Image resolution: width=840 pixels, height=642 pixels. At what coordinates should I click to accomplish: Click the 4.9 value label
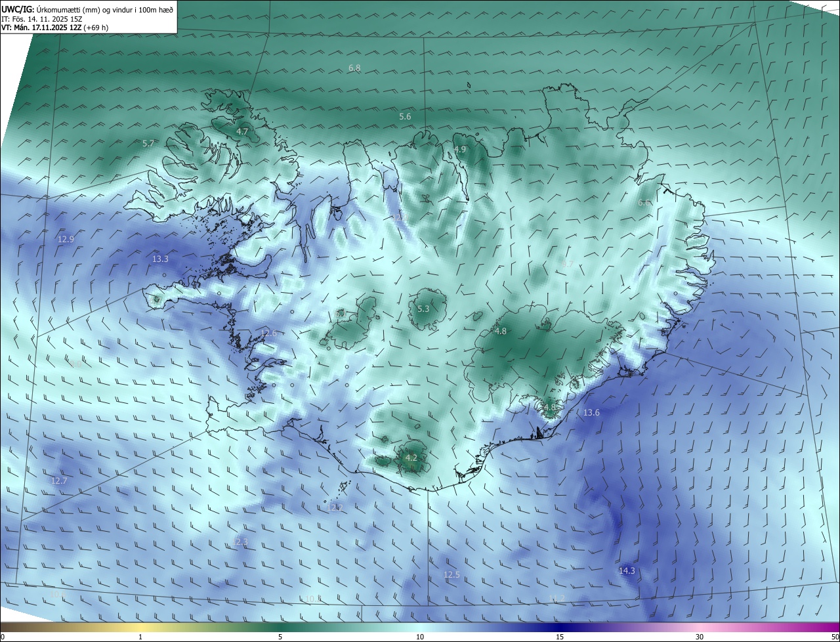460,150
